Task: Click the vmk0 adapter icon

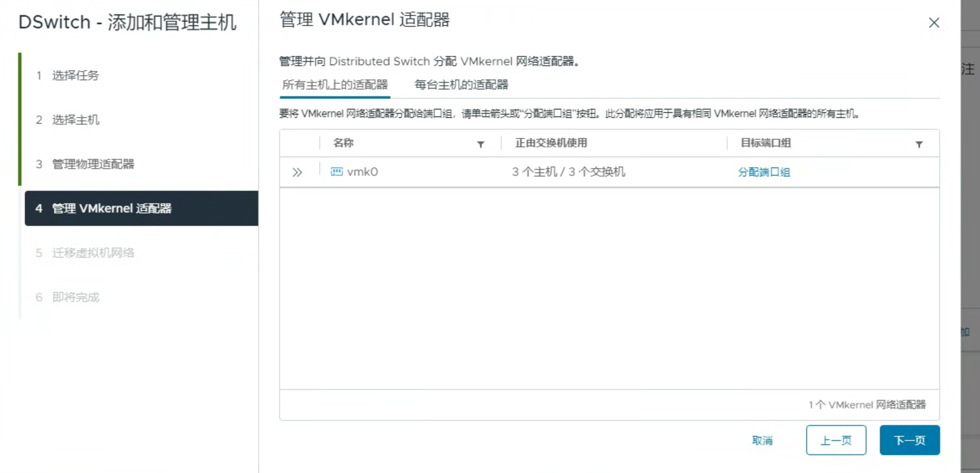Action: pyautogui.click(x=337, y=172)
